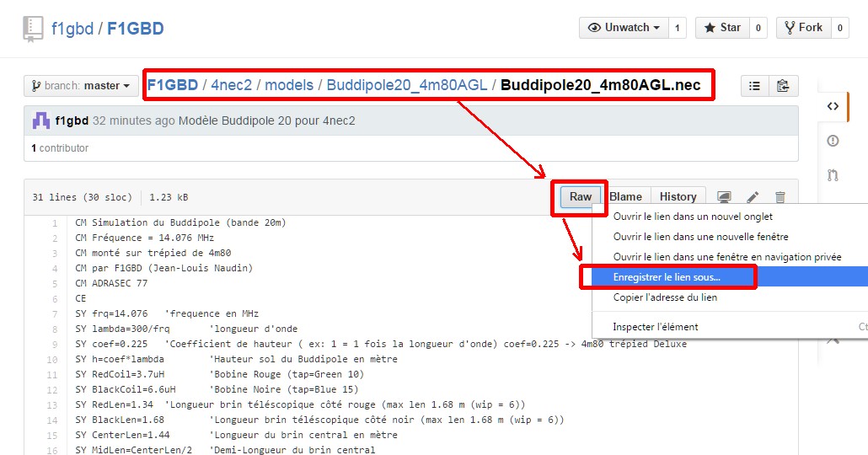Click the 31 lines (30 sloc) text
The image size is (868, 455).
coord(82,197)
